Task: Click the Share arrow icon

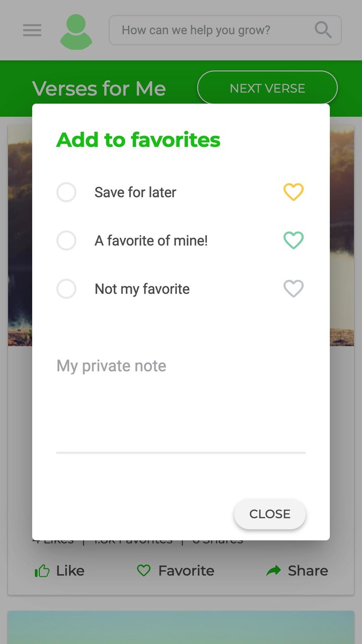Action: [274, 571]
